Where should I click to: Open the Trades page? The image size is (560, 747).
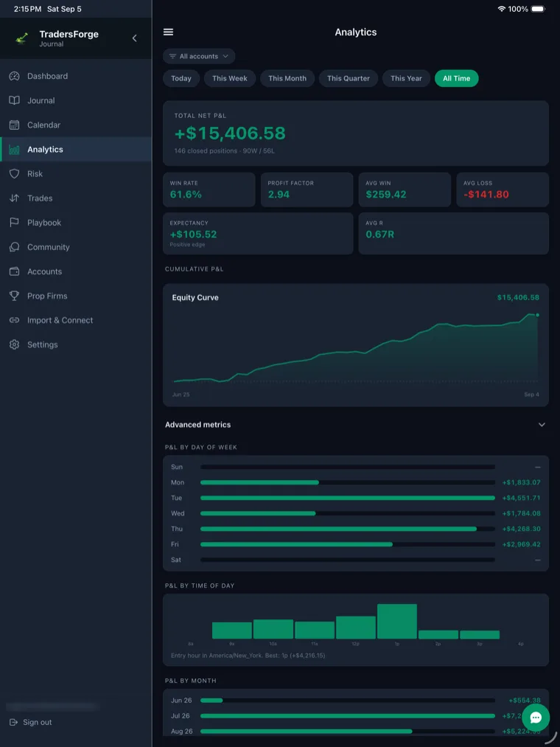coord(76,198)
